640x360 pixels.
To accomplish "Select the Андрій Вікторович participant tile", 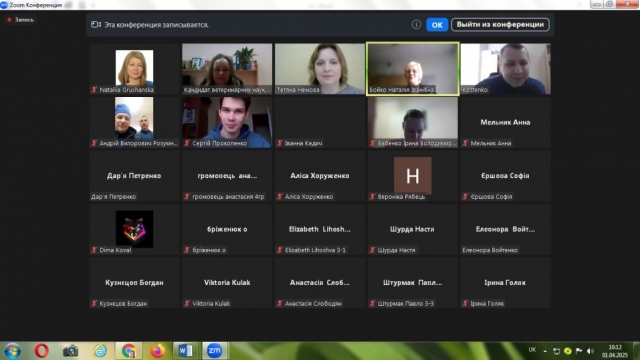I will pyautogui.click(x=134, y=122).
